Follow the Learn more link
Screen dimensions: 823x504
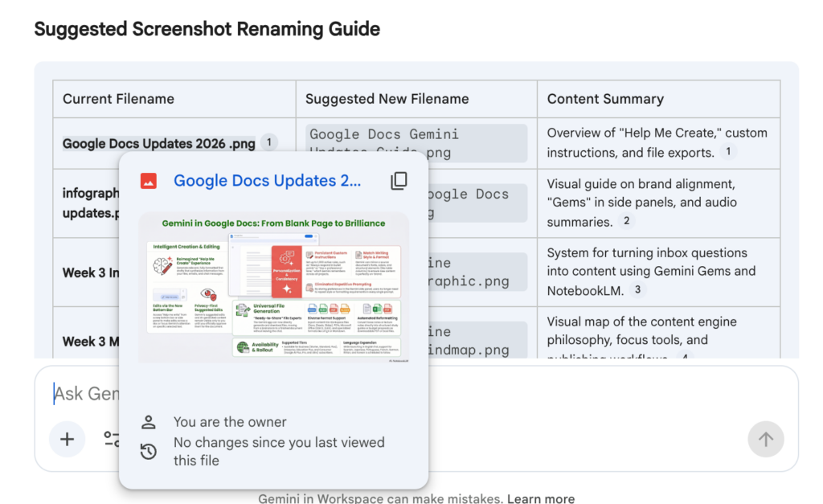(x=541, y=498)
